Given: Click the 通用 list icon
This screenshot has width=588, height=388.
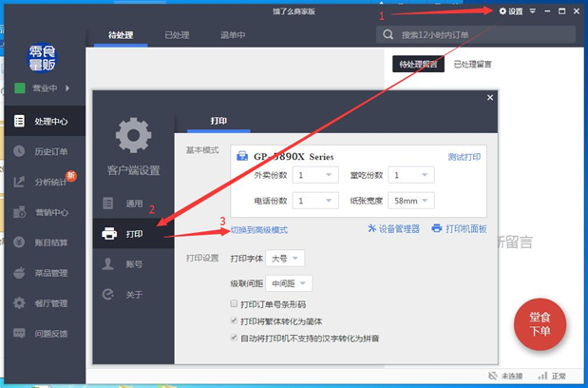Looking at the screenshot, I should coord(108,203).
